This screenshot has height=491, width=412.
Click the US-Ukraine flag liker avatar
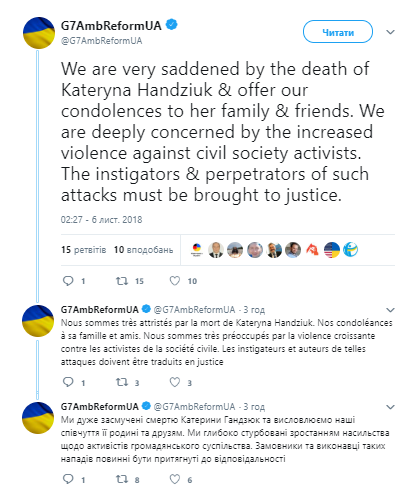coord(332,250)
